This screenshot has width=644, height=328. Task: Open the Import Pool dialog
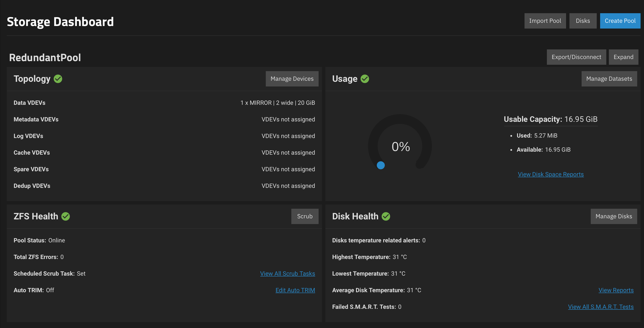(545, 21)
